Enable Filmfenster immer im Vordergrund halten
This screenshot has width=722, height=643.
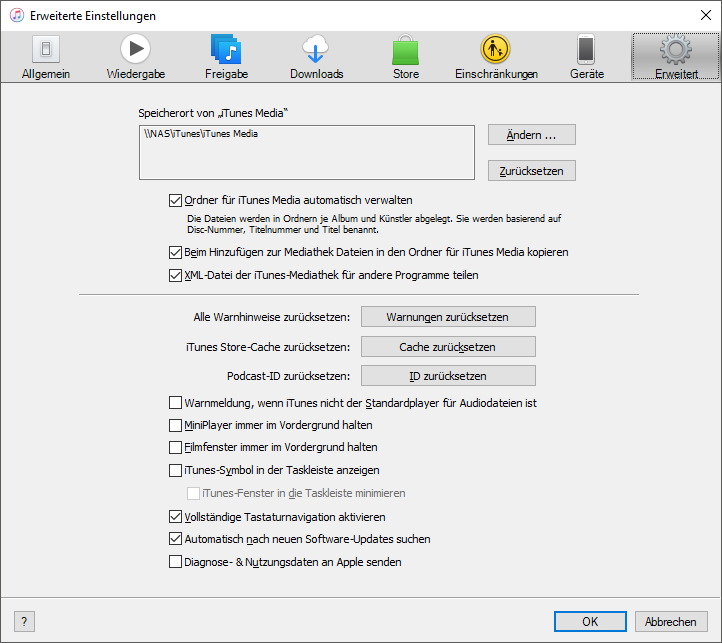175,447
